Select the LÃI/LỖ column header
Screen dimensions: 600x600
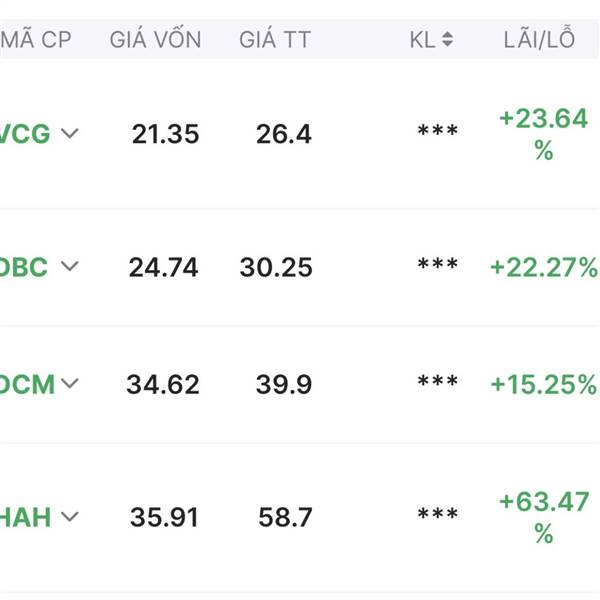point(539,38)
